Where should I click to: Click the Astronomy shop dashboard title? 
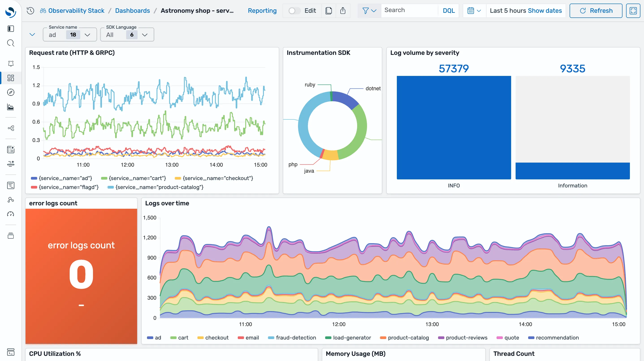point(197,11)
